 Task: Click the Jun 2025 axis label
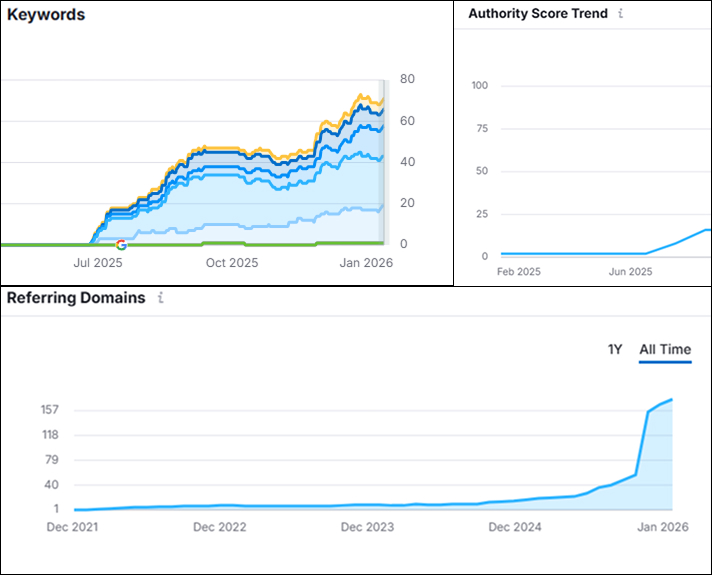tap(630, 272)
